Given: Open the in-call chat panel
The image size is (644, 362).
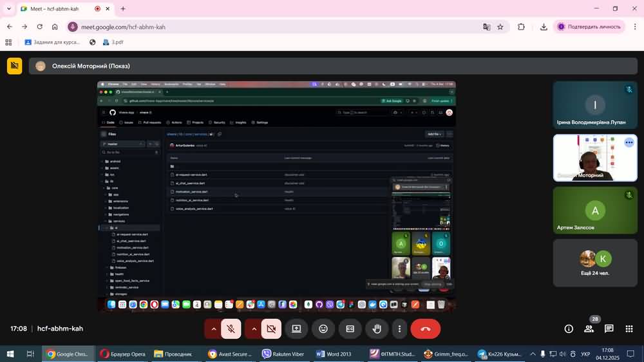Looking at the screenshot, I should pyautogui.click(x=609, y=329).
